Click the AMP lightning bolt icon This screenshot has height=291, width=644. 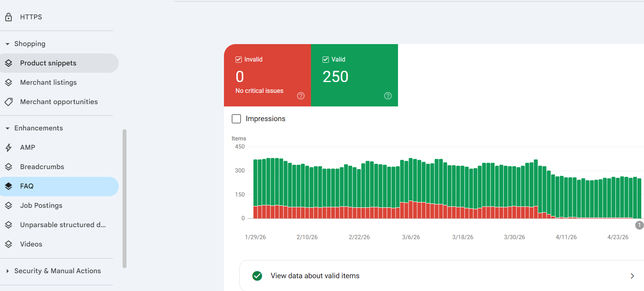click(x=9, y=147)
